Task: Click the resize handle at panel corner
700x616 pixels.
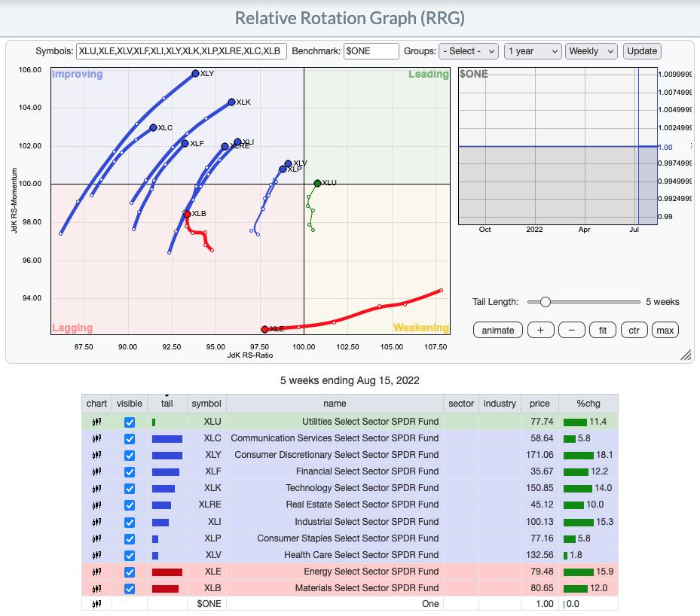Action: pyautogui.click(x=686, y=355)
